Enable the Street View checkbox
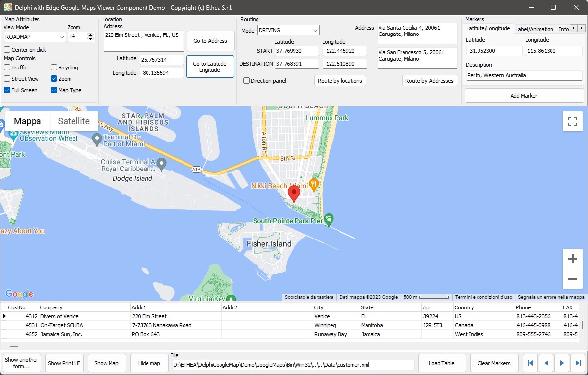The image size is (588, 375). tap(7, 79)
